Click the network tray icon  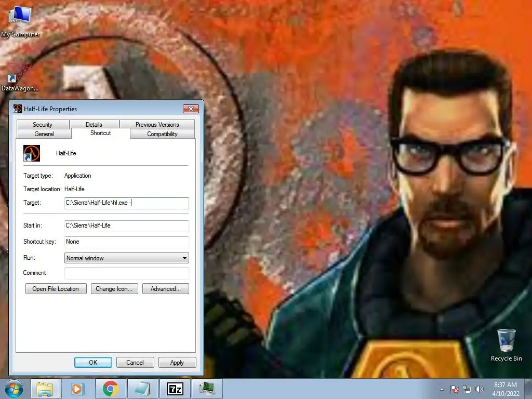(467, 389)
